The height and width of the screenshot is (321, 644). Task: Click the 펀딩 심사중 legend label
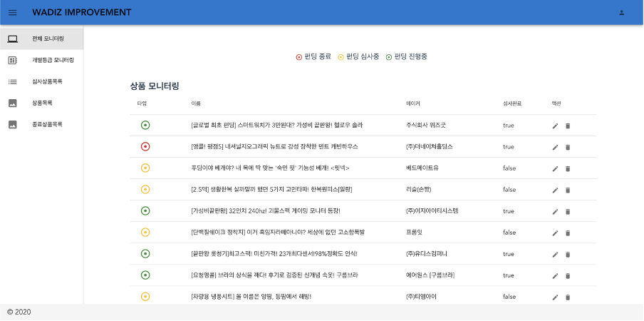tap(363, 57)
